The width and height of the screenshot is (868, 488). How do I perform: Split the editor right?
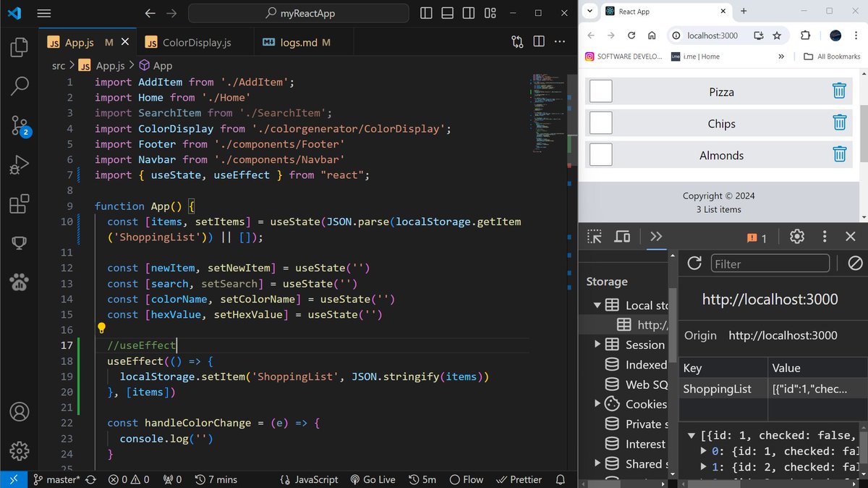540,41
